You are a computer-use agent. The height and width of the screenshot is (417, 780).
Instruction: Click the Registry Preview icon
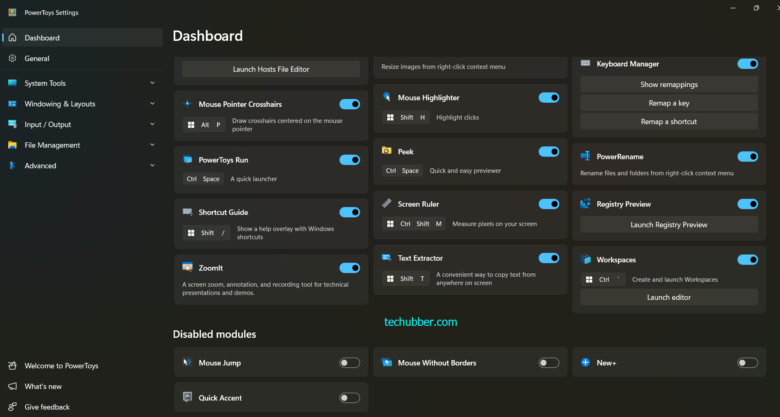coord(585,204)
